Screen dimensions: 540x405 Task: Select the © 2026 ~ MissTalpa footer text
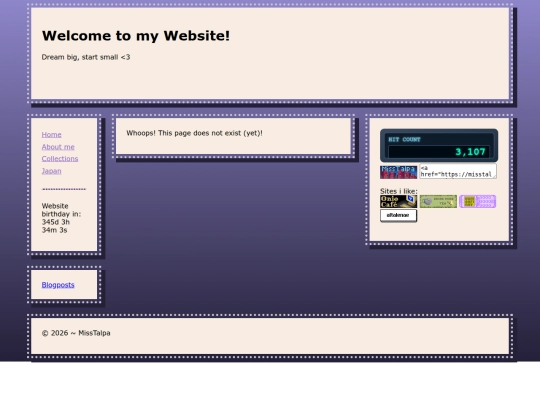pos(76,333)
